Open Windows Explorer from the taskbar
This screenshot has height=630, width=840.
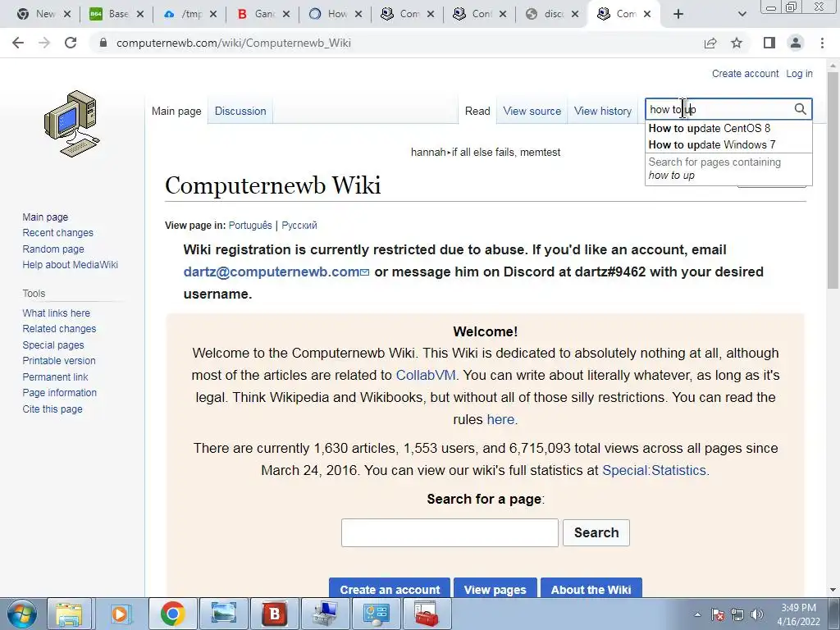[70, 614]
